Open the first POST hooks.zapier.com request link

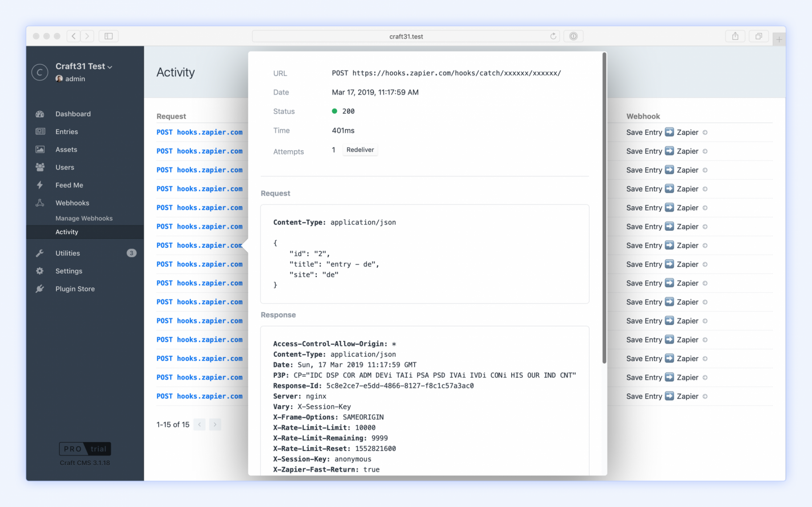point(199,132)
